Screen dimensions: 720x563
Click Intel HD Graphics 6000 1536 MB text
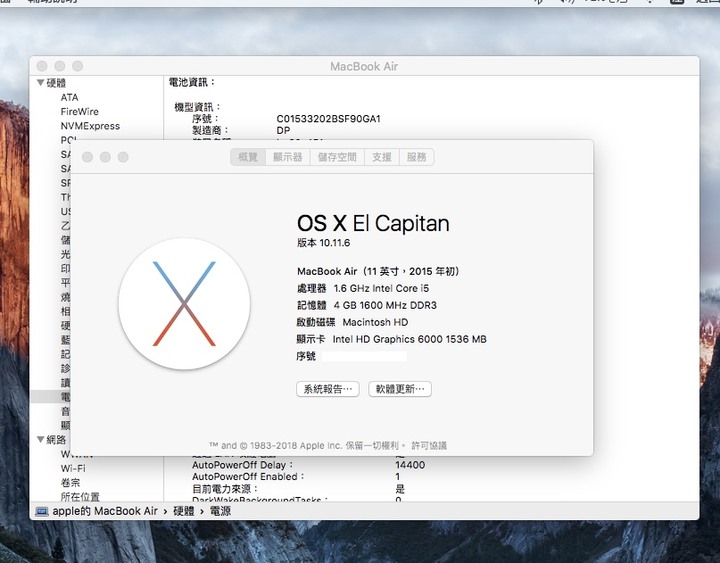[x=409, y=339]
